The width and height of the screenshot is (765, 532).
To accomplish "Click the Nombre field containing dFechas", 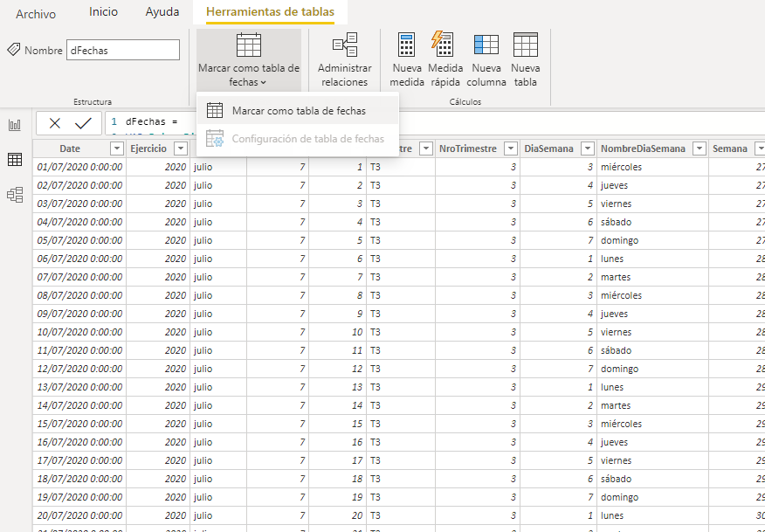I will (x=123, y=51).
